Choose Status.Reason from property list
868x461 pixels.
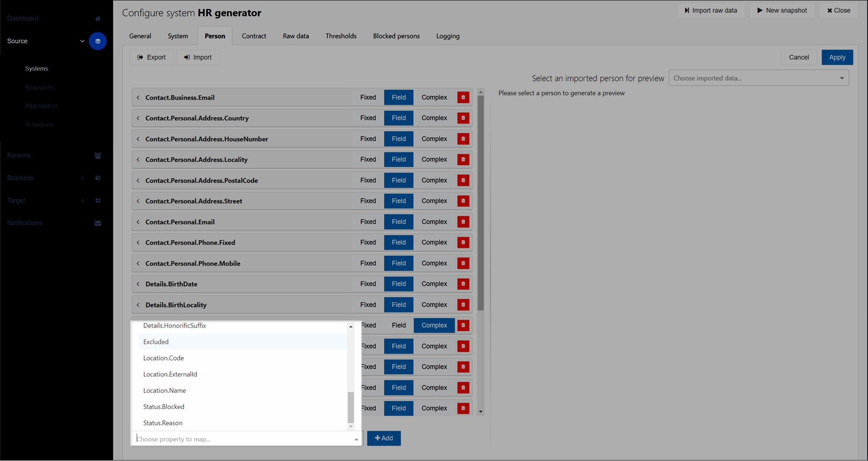243,423
